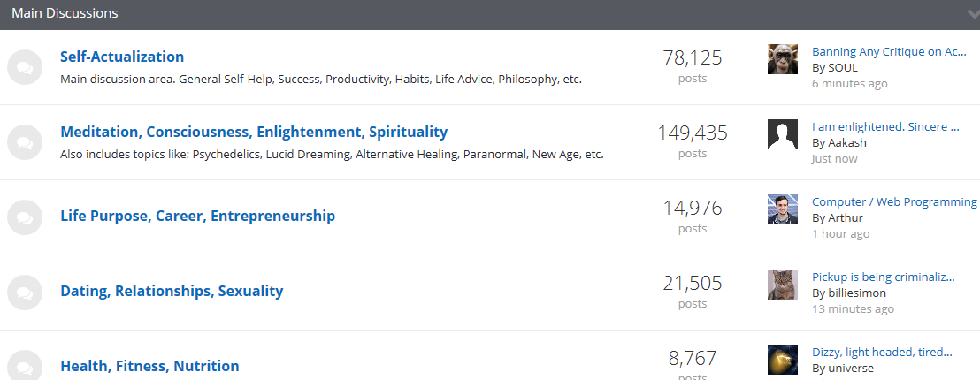
Task: Open the Self-Actualization forum
Action: [122, 57]
